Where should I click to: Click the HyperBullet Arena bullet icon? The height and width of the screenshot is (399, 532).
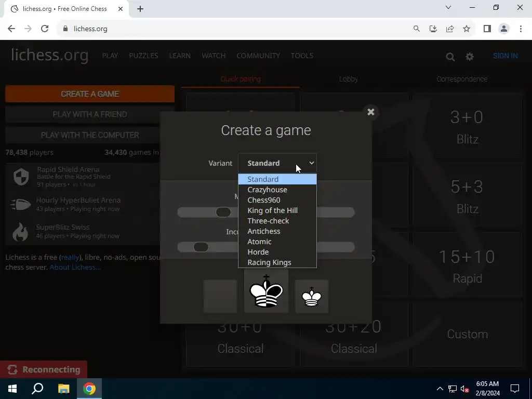(20, 205)
